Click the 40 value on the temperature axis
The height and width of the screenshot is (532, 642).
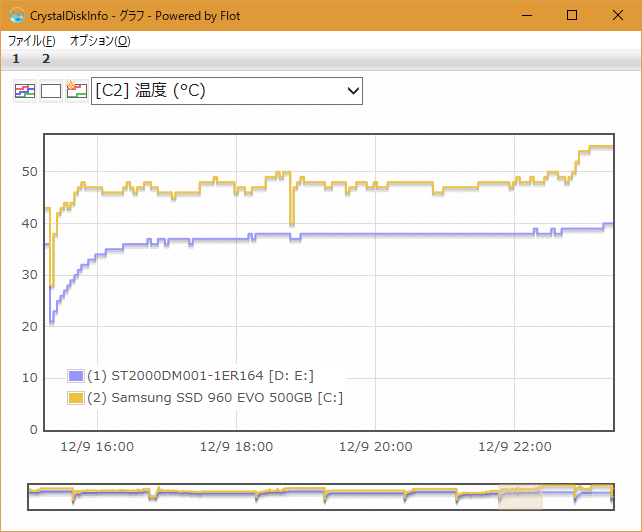click(29, 224)
